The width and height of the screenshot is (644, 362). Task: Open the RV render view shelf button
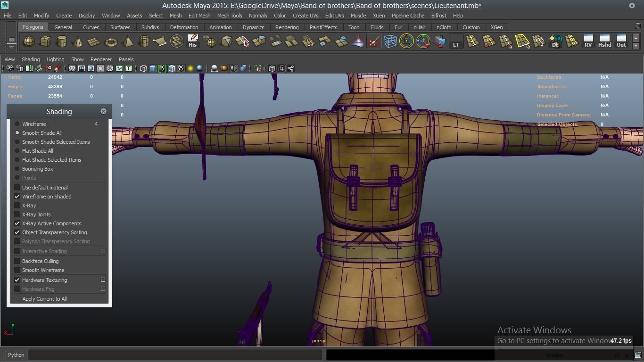pyautogui.click(x=588, y=41)
